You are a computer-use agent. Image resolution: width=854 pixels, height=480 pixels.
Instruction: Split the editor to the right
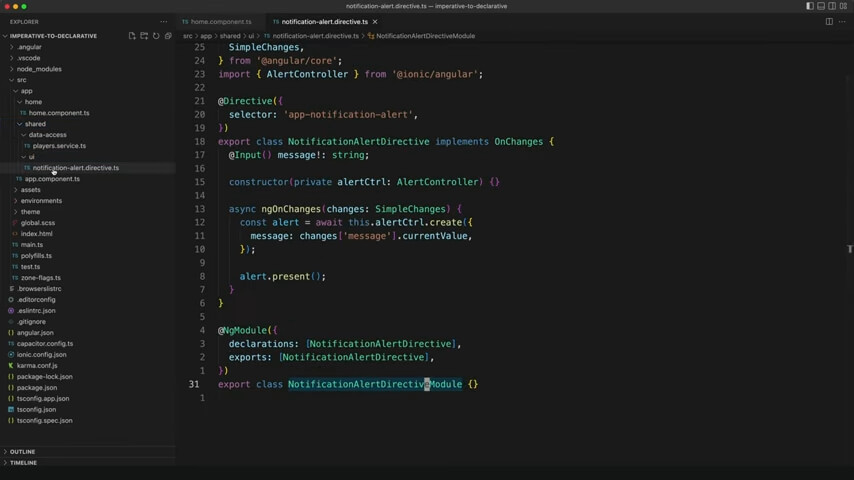[829, 22]
